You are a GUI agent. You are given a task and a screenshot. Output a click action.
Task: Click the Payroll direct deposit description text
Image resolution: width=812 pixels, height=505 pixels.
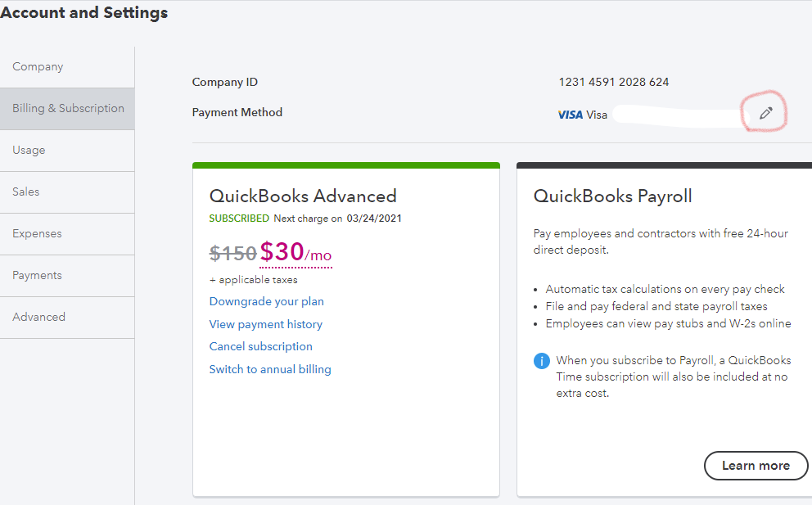pyautogui.click(x=661, y=242)
